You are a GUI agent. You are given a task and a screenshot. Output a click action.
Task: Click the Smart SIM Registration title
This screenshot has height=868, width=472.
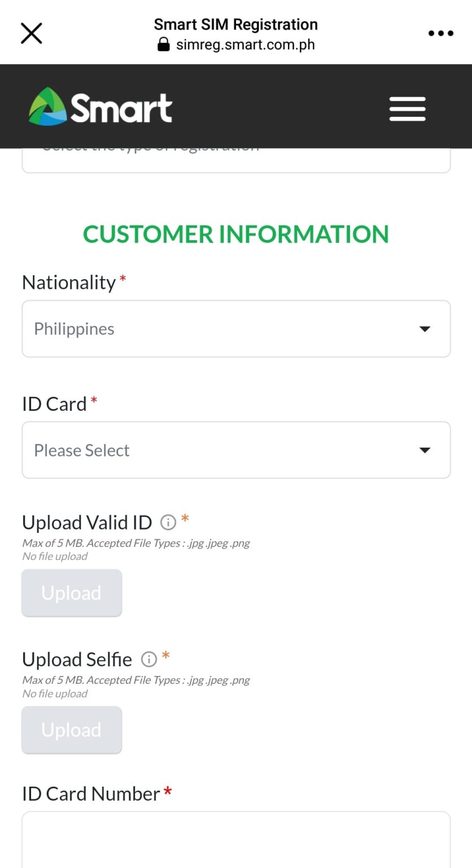(x=235, y=24)
